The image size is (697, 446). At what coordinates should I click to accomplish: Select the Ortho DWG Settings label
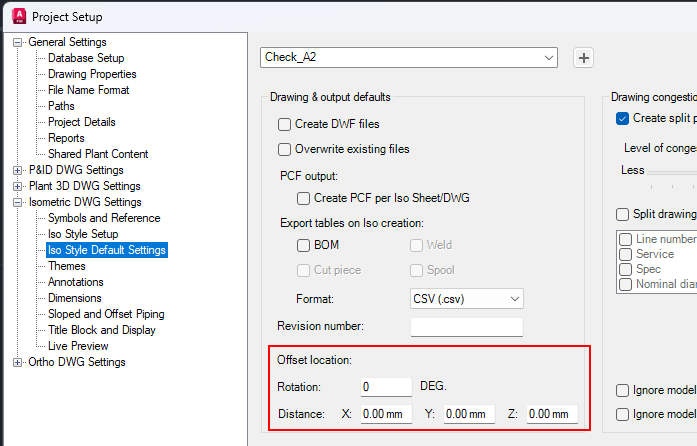(x=77, y=362)
